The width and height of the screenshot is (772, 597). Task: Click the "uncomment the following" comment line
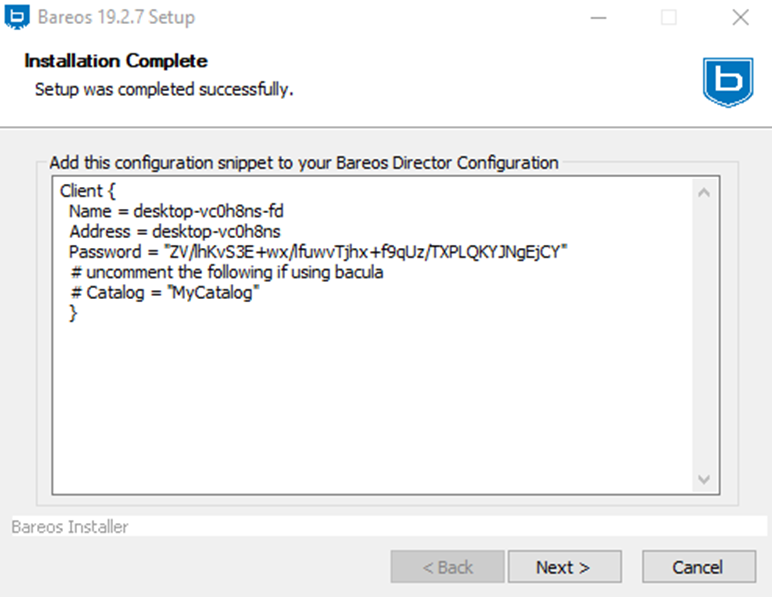[x=227, y=272]
